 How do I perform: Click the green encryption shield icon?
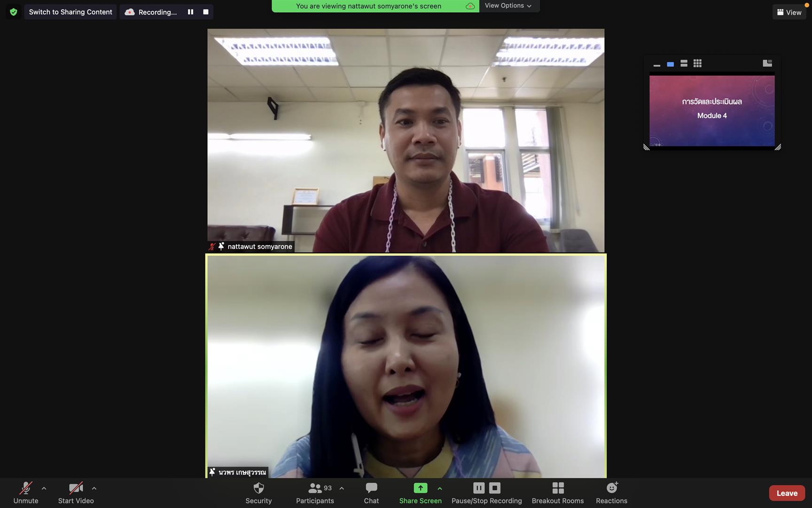(x=14, y=12)
